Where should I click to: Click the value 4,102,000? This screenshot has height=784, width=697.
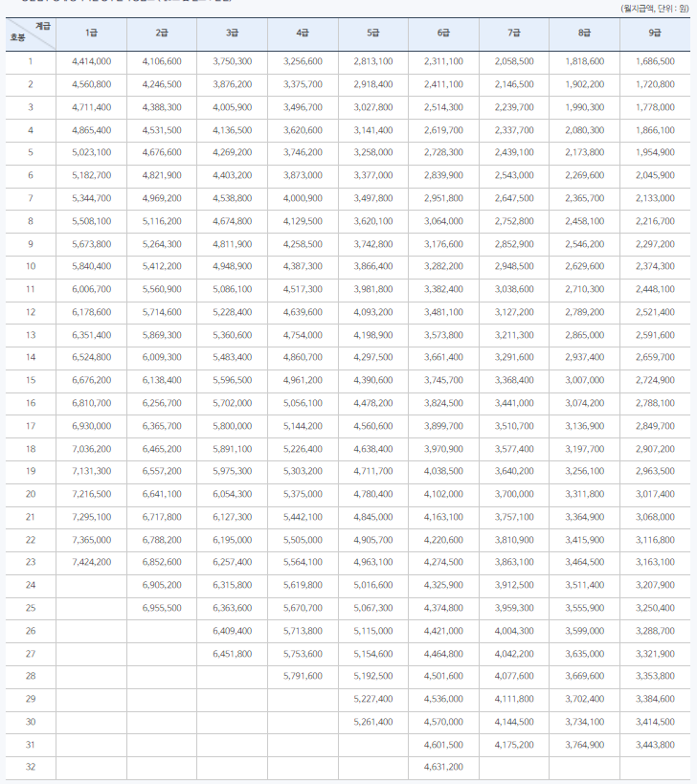[443, 494]
